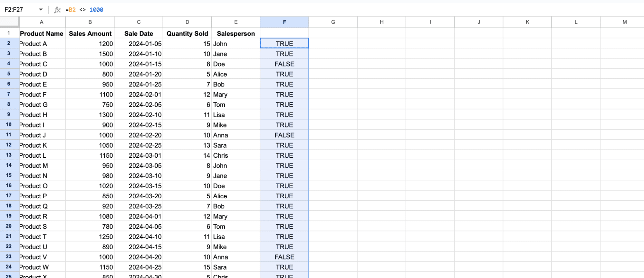
Task: Select column L header
Action: click(x=576, y=22)
